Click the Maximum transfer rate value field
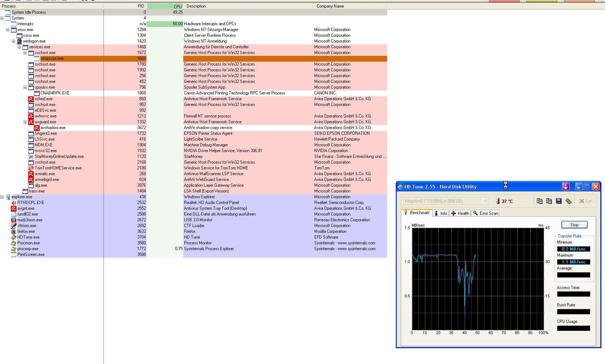 pyautogui.click(x=574, y=262)
